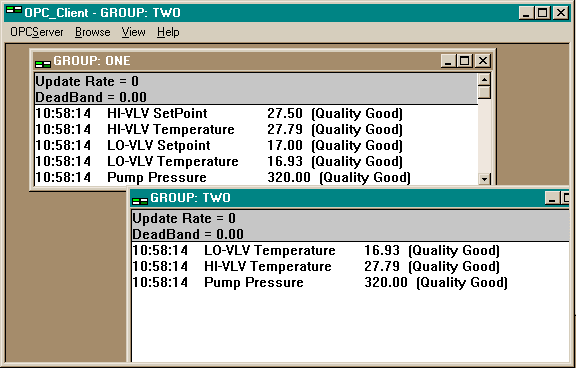Click value 27.50 in GROUP: ONE
The width and height of the screenshot is (576, 368).
tap(285, 113)
